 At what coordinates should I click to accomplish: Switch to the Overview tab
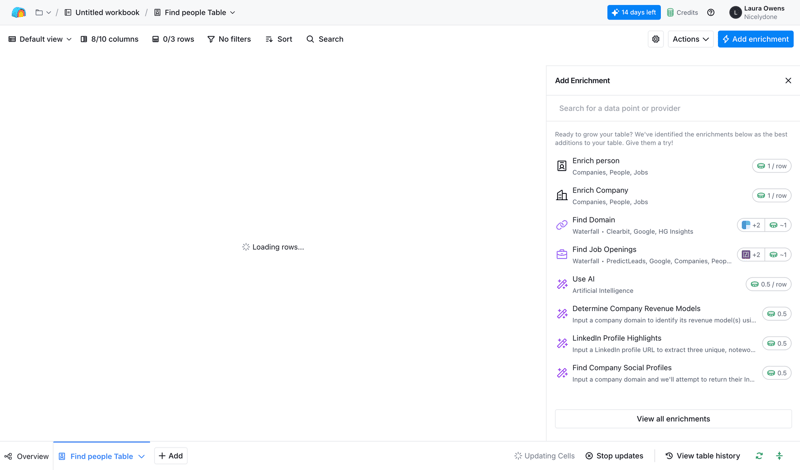pyautogui.click(x=26, y=456)
